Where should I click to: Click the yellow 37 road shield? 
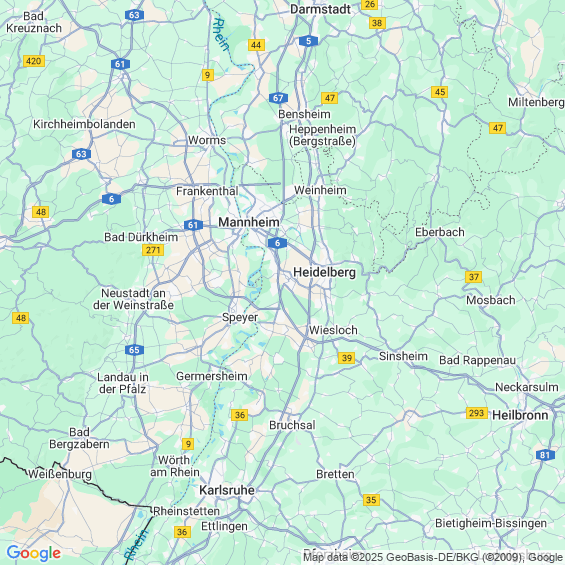tap(473, 277)
